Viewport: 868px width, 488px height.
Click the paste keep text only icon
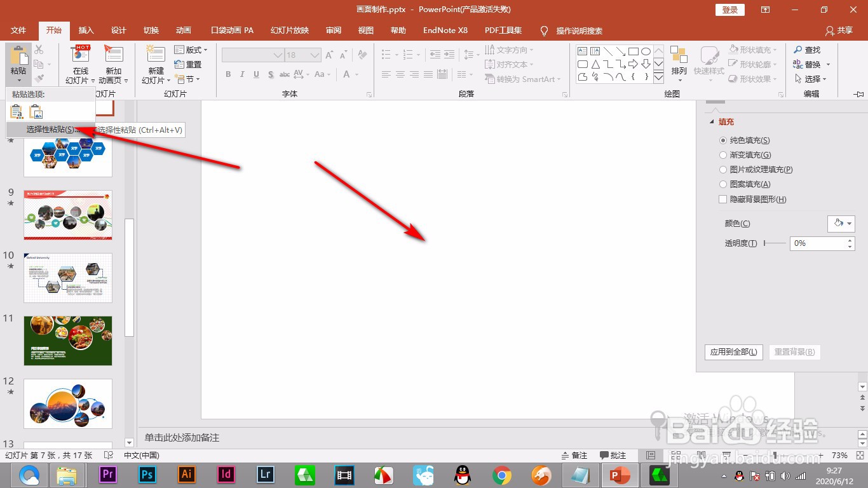click(17, 112)
